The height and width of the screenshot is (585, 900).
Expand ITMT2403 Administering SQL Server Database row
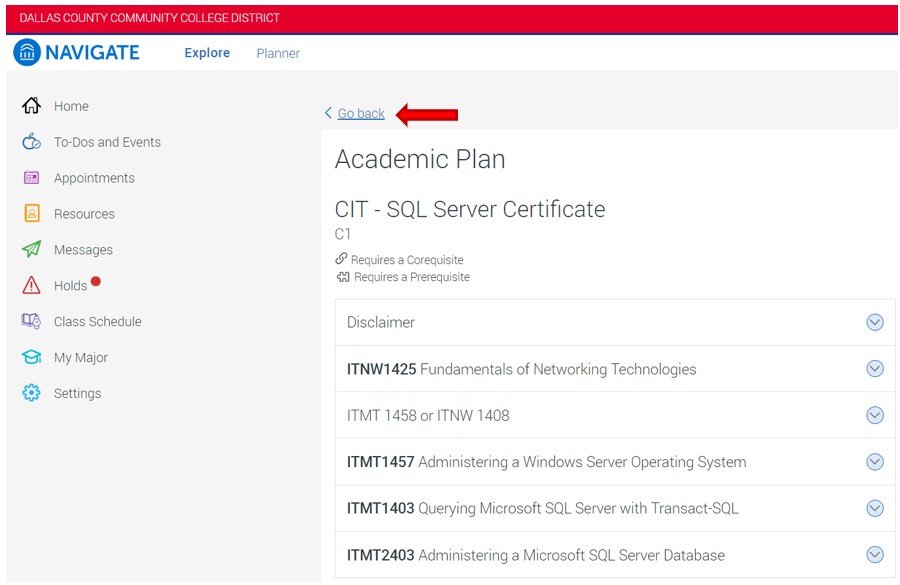(875, 555)
